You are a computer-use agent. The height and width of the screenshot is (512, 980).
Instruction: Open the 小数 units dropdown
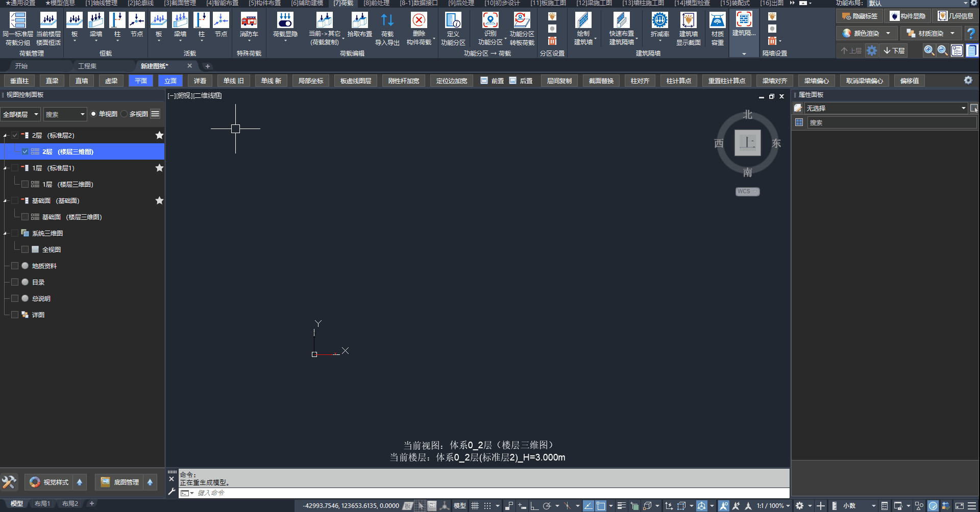point(860,506)
